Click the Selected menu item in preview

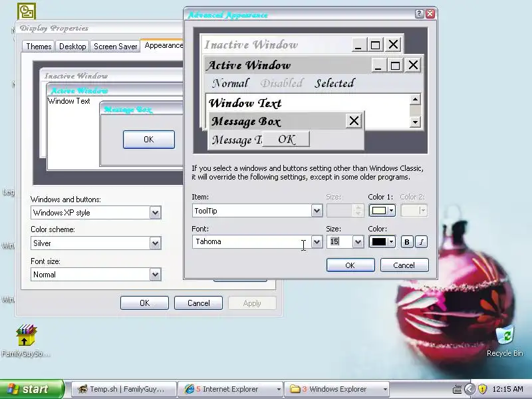[334, 83]
